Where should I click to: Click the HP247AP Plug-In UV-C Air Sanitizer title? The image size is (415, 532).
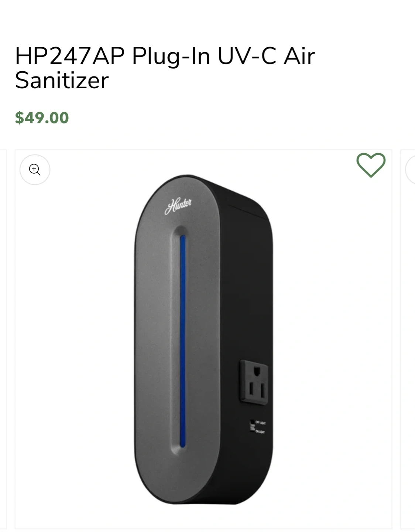pyautogui.click(x=165, y=68)
